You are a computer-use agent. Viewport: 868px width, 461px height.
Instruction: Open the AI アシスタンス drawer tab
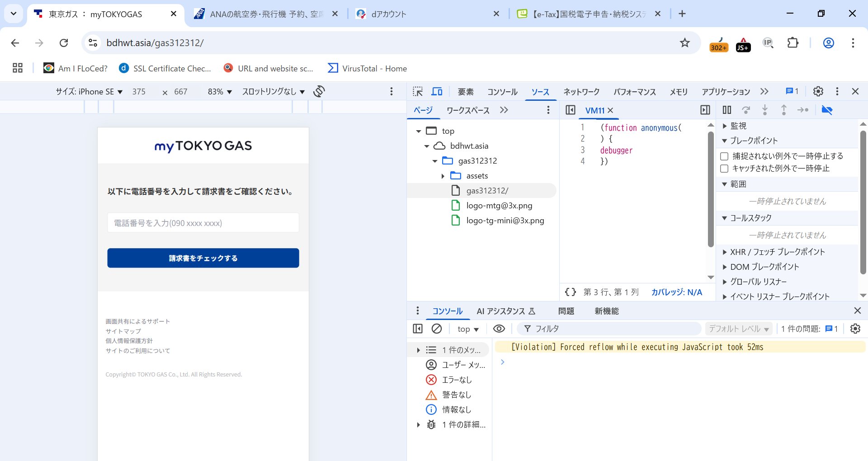506,311
